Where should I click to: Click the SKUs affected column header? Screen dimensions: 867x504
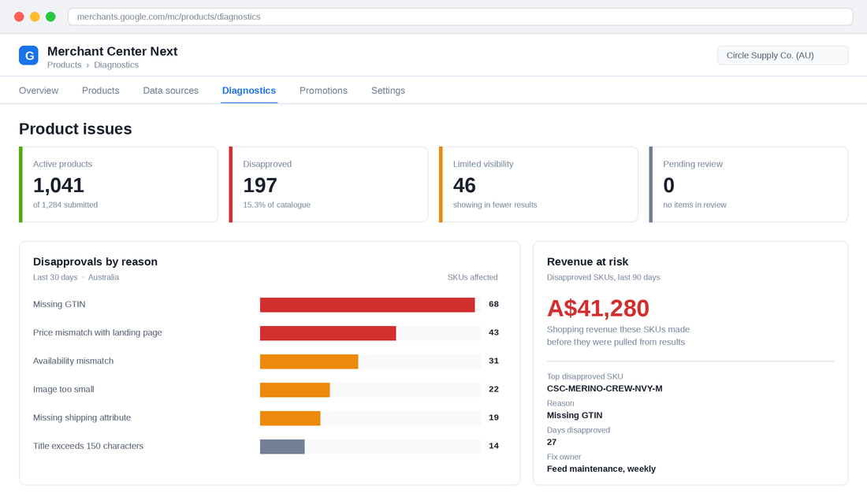coord(473,277)
